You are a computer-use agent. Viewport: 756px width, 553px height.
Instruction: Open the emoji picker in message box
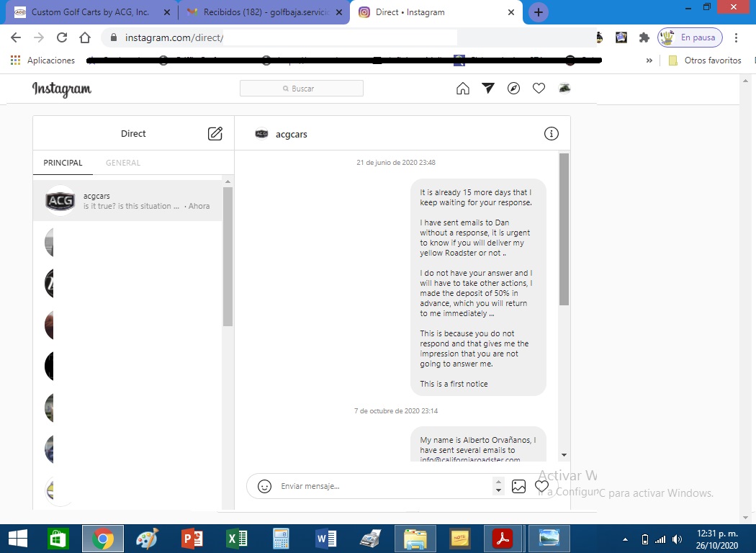point(264,486)
